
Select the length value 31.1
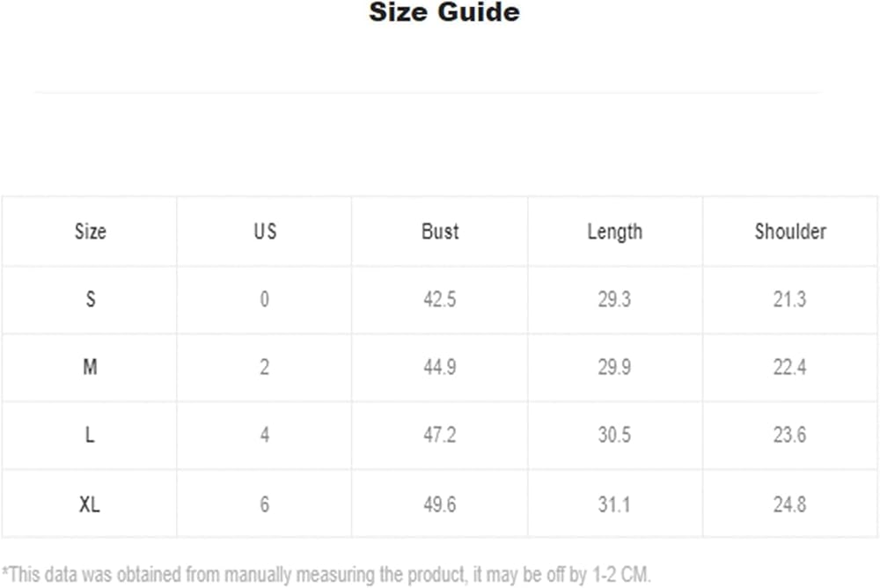(614, 503)
